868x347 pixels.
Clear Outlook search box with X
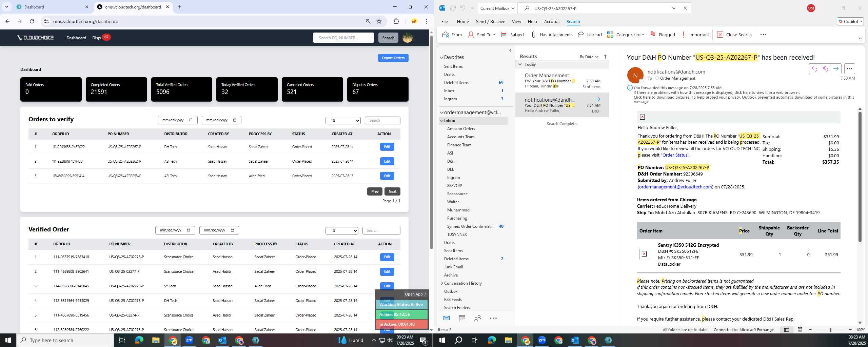[x=685, y=8]
